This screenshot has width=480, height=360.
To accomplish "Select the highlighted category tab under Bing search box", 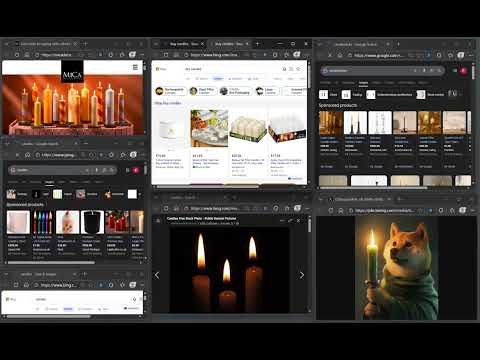I will coord(218,79).
